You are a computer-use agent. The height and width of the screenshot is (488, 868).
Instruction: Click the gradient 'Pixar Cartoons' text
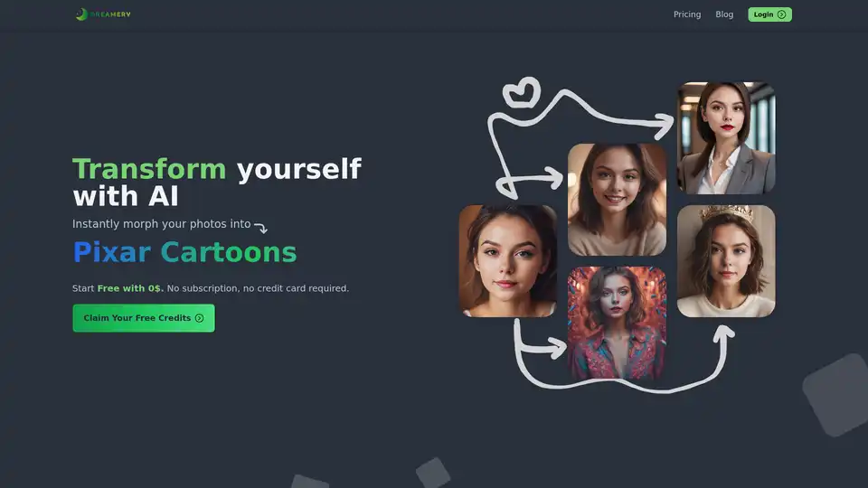click(184, 252)
